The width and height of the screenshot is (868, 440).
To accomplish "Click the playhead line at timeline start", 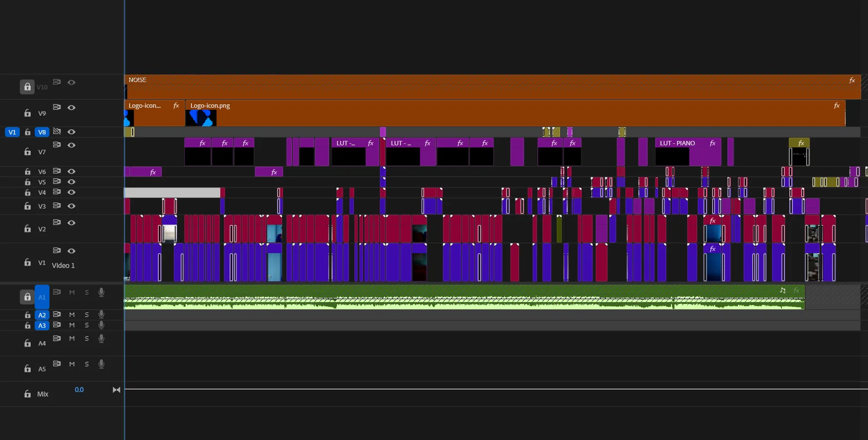I will (x=125, y=220).
